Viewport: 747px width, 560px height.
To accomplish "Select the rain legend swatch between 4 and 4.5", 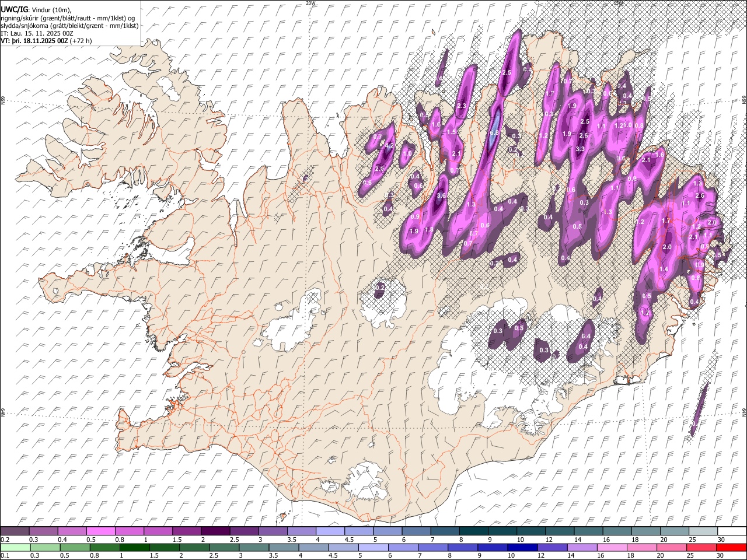I will tap(314, 548).
